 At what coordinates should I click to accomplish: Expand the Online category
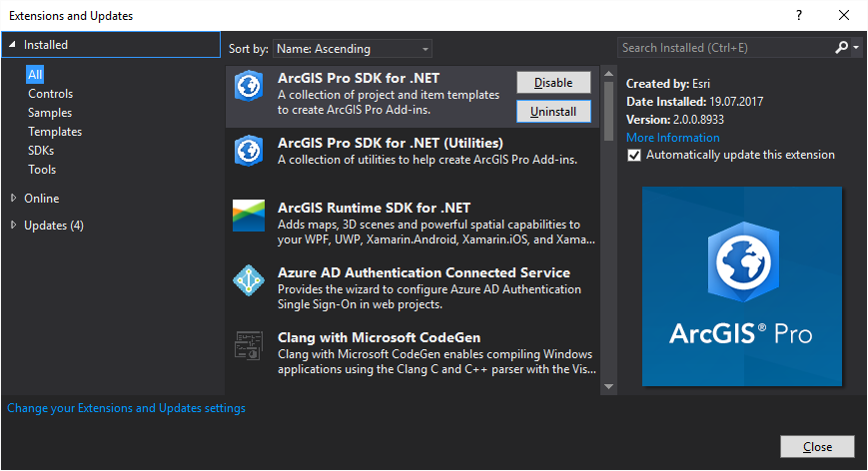(14, 198)
